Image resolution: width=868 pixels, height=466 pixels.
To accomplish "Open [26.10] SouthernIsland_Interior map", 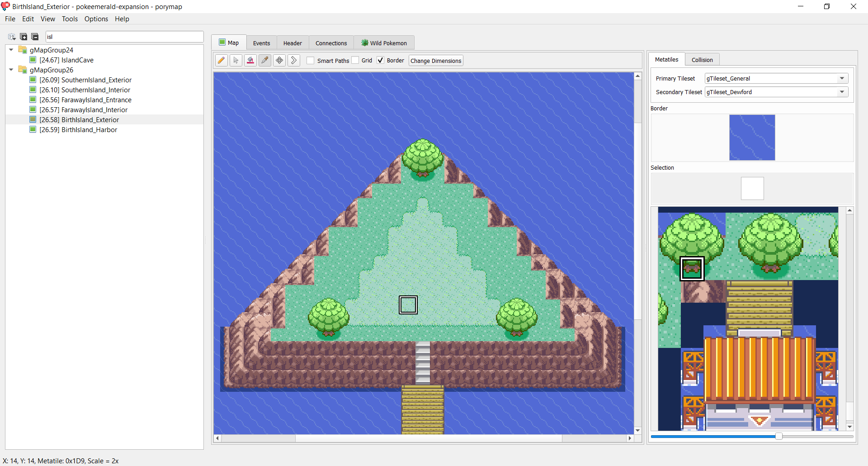I will click(x=85, y=90).
